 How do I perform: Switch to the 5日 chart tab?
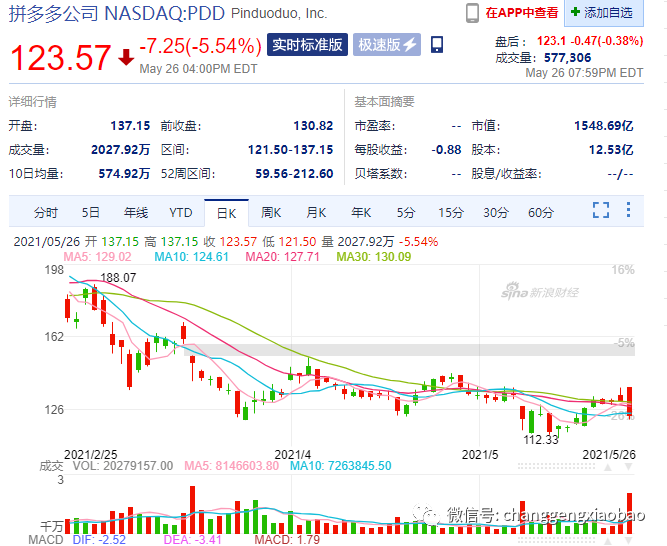(90, 212)
